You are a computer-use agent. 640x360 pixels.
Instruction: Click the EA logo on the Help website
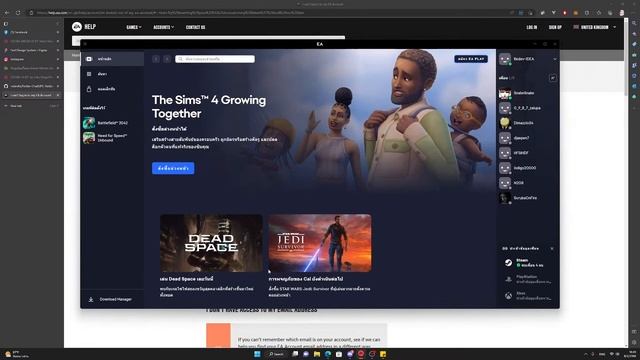pyautogui.click(x=77, y=27)
